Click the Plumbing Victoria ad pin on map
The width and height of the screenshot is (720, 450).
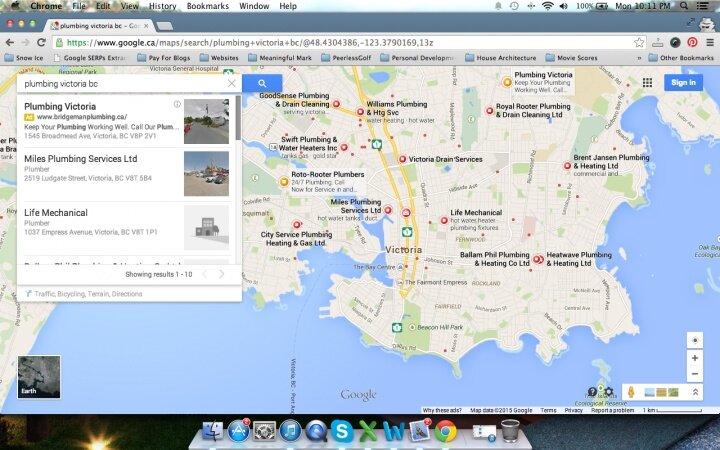[507, 82]
